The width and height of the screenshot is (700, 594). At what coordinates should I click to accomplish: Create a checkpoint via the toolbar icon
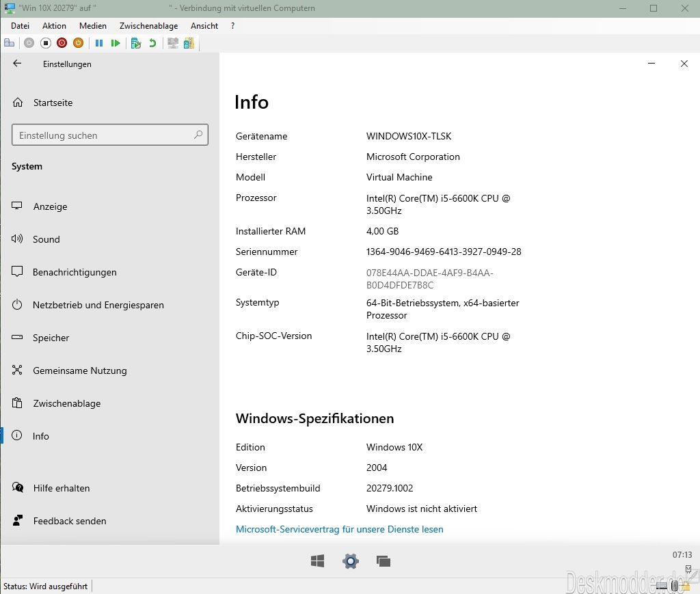[136, 43]
